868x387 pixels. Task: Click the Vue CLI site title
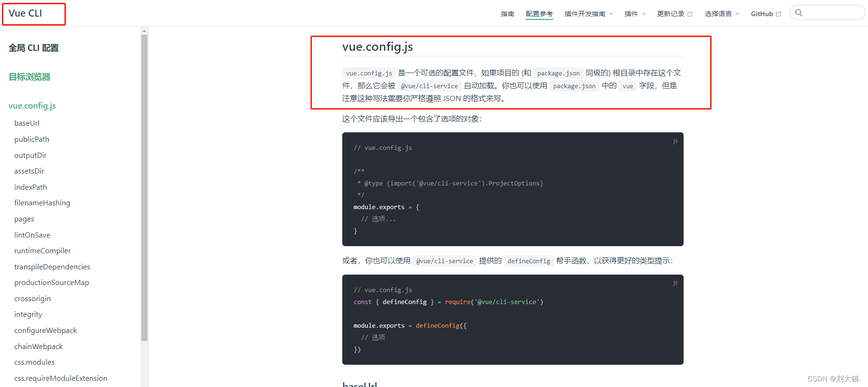point(26,13)
